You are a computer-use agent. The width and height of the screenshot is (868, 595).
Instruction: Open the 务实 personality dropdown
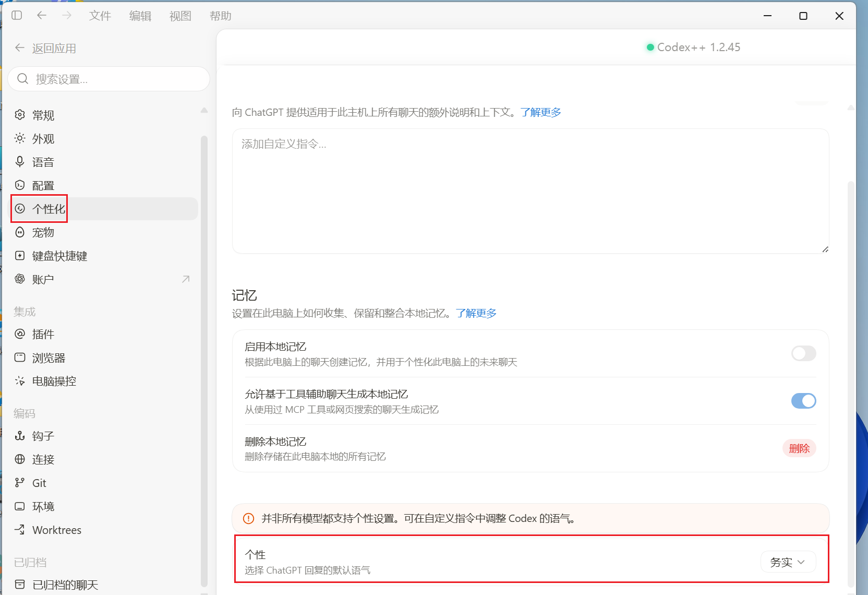(788, 562)
